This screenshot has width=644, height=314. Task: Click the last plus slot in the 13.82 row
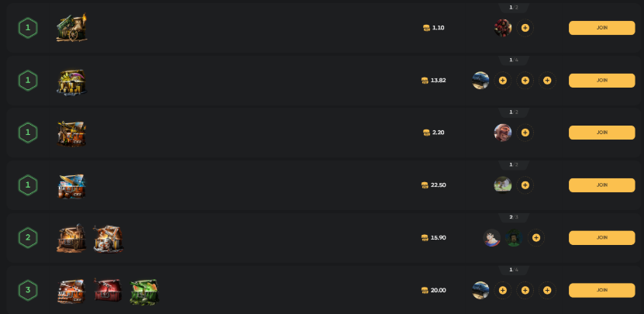(x=547, y=81)
